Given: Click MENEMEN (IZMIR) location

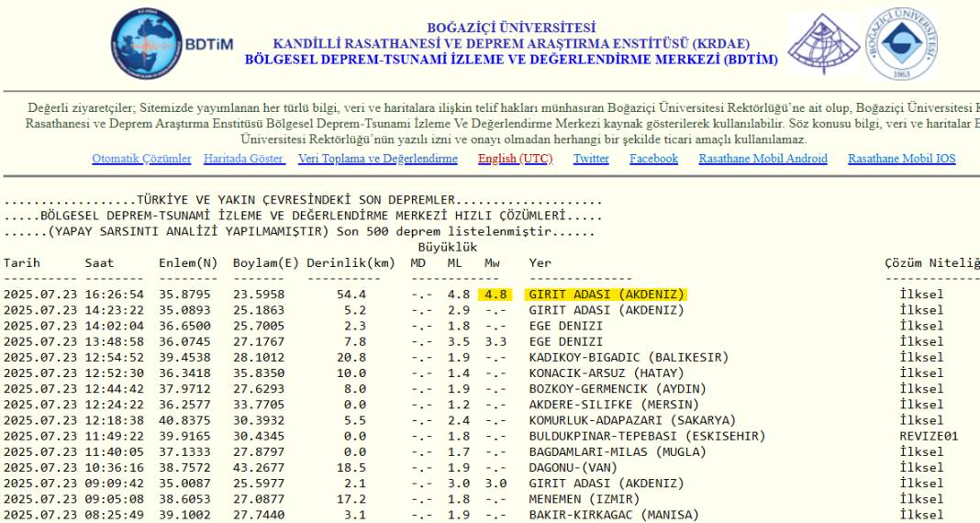Looking at the screenshot, I should pyautogui.click(x=585, y=499).
